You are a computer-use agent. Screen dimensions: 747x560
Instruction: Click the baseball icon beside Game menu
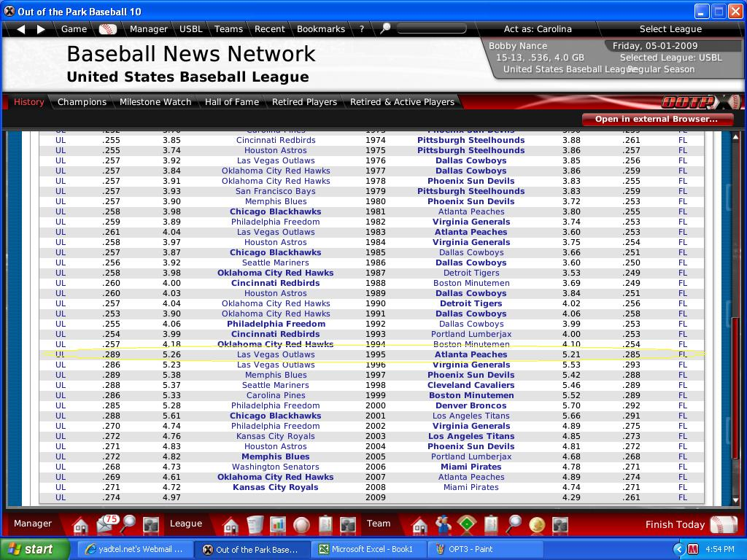[107, 29]
